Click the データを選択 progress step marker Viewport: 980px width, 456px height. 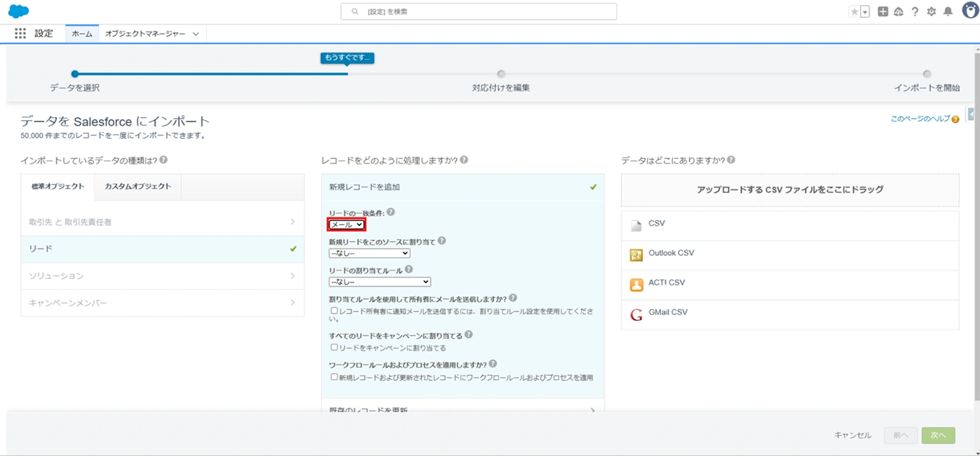click(75, 74)
